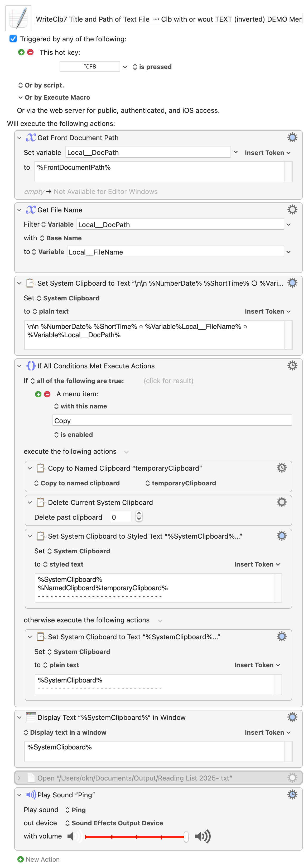
Task: Click the curly braces If-conditions icon
Action: pyautogui.click(x=31, y=365)
